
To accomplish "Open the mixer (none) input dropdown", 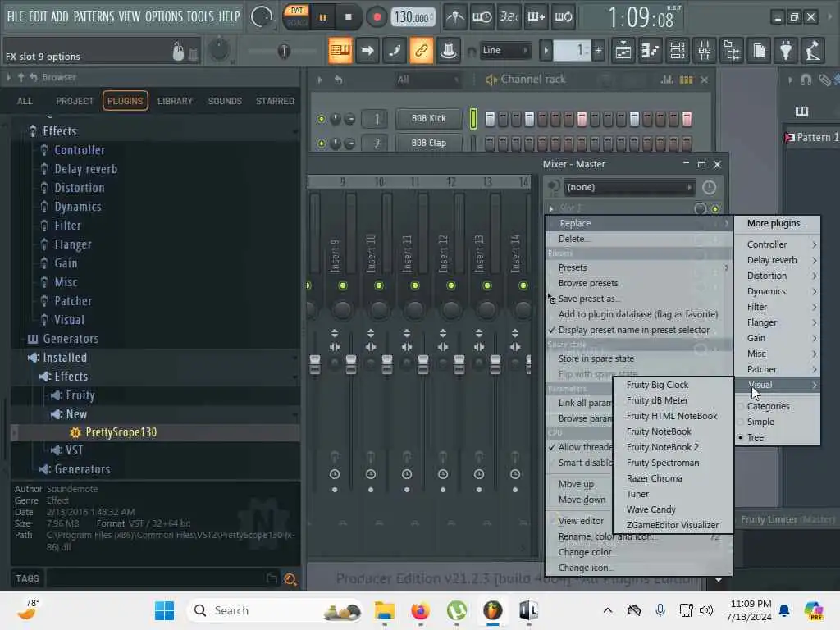I will point(629,188).
